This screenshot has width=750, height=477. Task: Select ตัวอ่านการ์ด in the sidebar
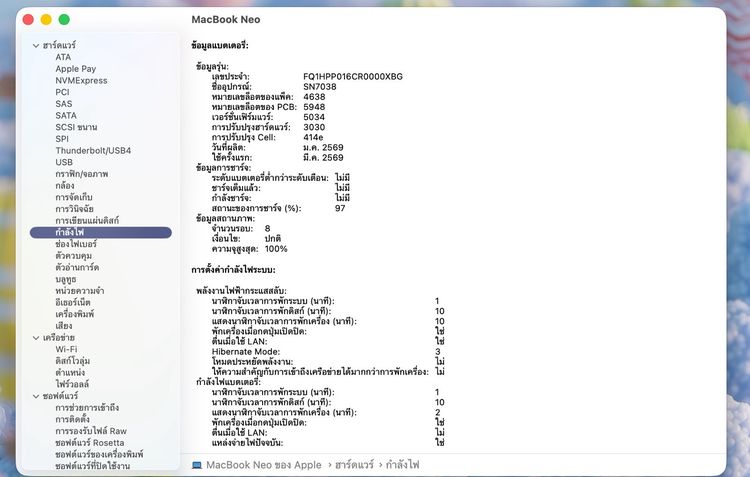[x=77, y=267]
